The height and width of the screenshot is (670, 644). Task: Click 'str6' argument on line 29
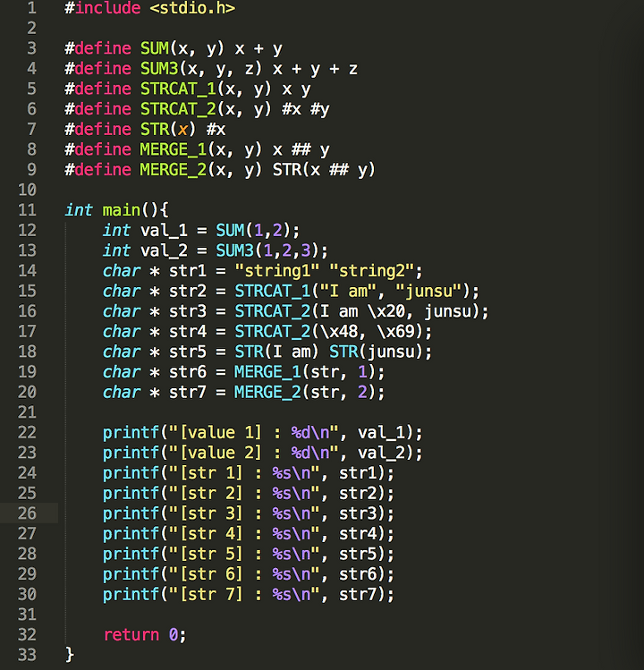click(x=358, y=574)
